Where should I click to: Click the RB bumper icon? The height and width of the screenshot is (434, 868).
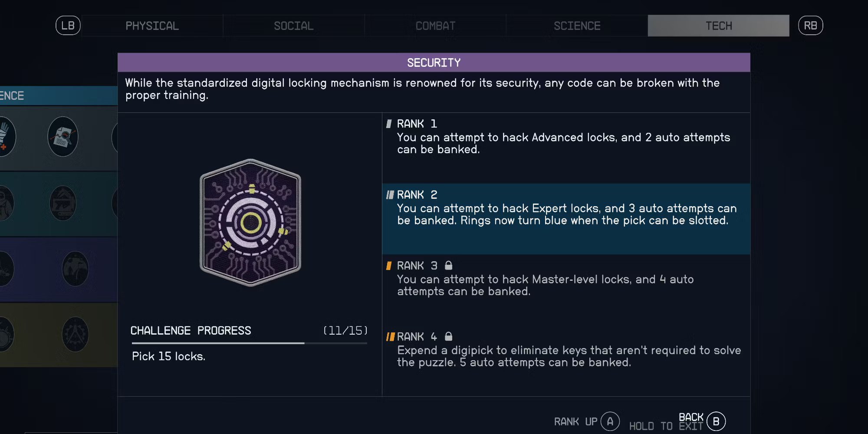click(x=811, y=25)
